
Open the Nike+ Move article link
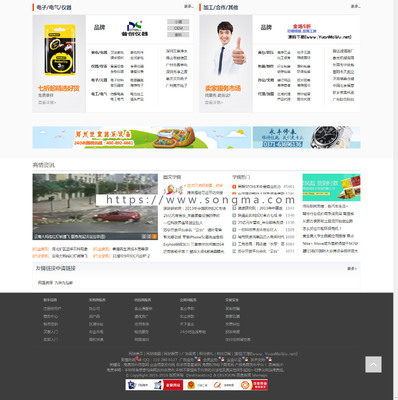click(x=330, y=244)
